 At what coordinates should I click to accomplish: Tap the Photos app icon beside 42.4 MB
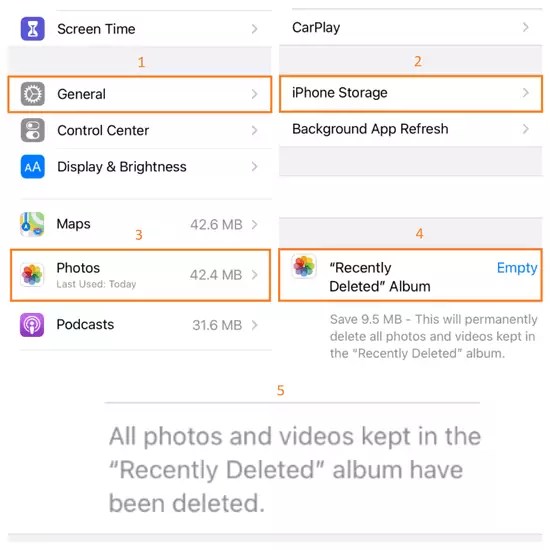coord(32,275)
